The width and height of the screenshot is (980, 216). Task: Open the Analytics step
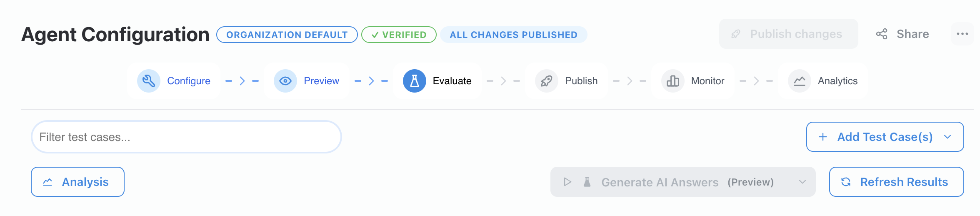pos(837,81)
